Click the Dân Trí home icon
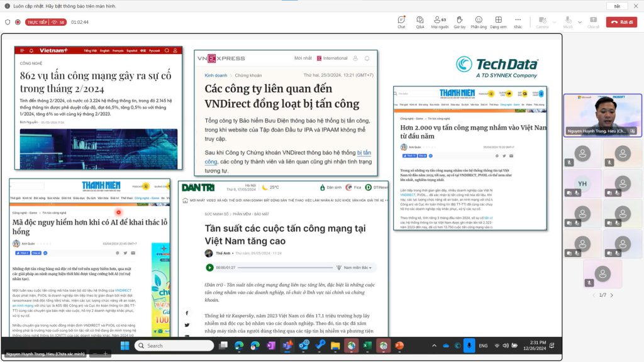Screen dimensions: 644x362 click(x=186, y=200)
